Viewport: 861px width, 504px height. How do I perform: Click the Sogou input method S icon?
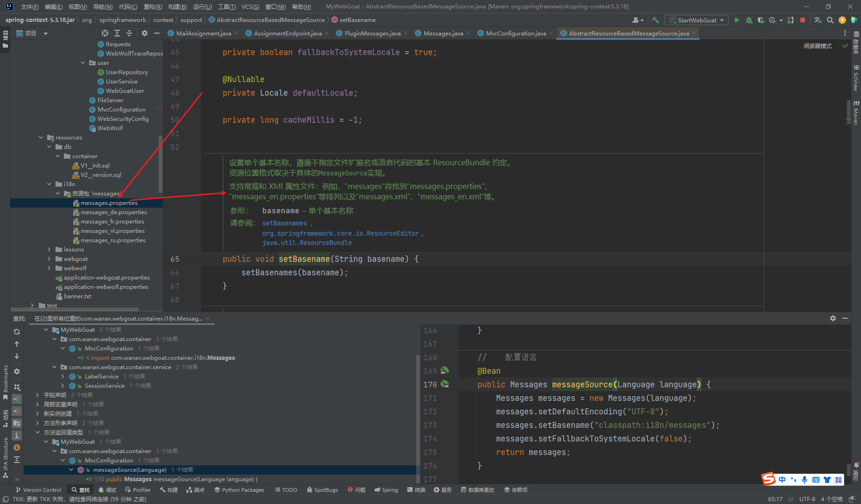[769, 479]
